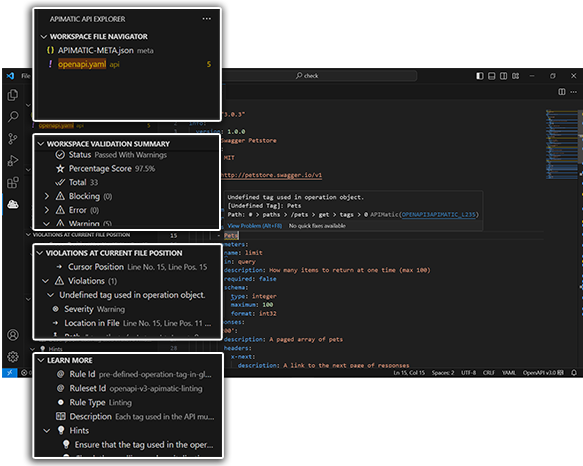The image size is (583, 466).
Task: Click the highlighted 'Pets' tag in editor
Action: [x=231, y=235]
